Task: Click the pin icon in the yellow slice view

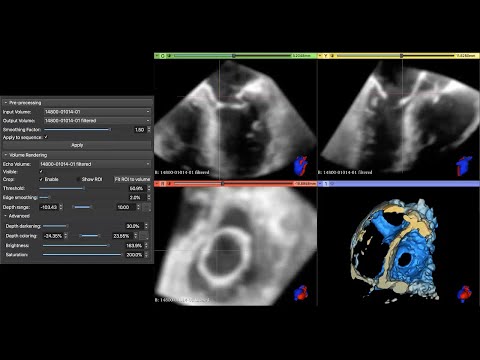Action: pyautogui.click(x=320, y=56)
